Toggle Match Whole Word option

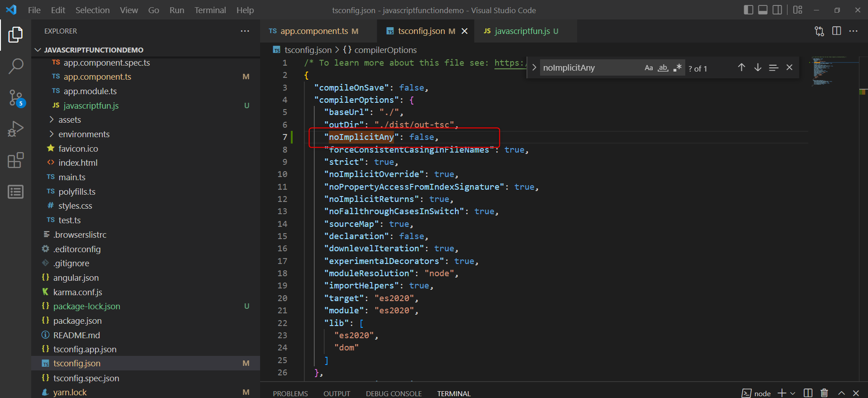[x=663, y=68]
